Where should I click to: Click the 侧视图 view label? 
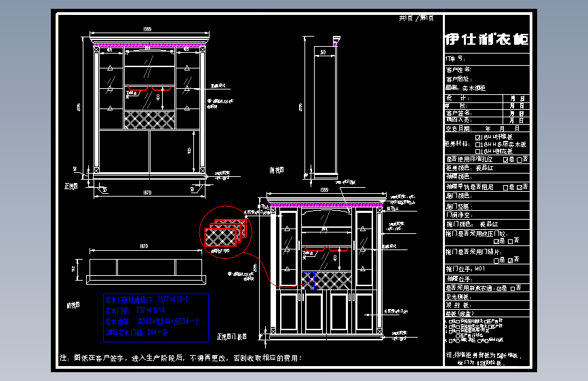[277, 170]
